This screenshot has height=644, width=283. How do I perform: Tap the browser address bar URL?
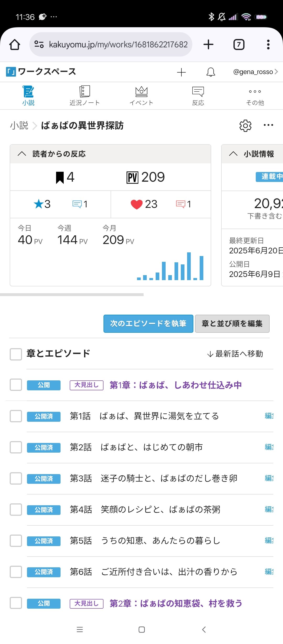tap(118, 45)
